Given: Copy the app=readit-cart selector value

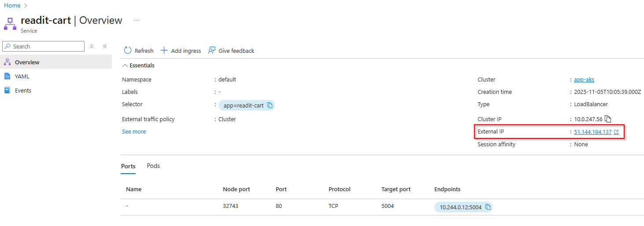Looking at the screenshot, I should click(x=270, y=105).
